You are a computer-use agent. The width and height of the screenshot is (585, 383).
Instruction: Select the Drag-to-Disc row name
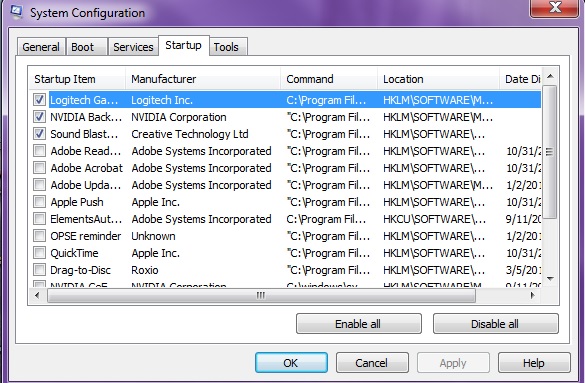coord(81,270)
